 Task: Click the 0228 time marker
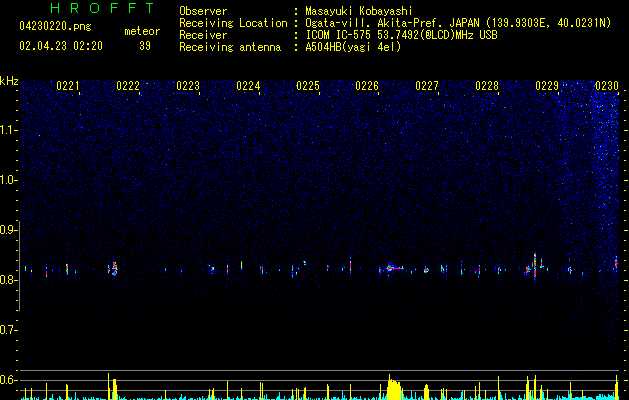tap(487, 86)
